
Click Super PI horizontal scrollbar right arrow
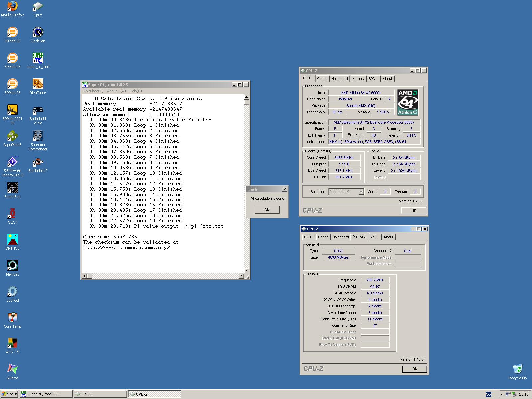241,276
